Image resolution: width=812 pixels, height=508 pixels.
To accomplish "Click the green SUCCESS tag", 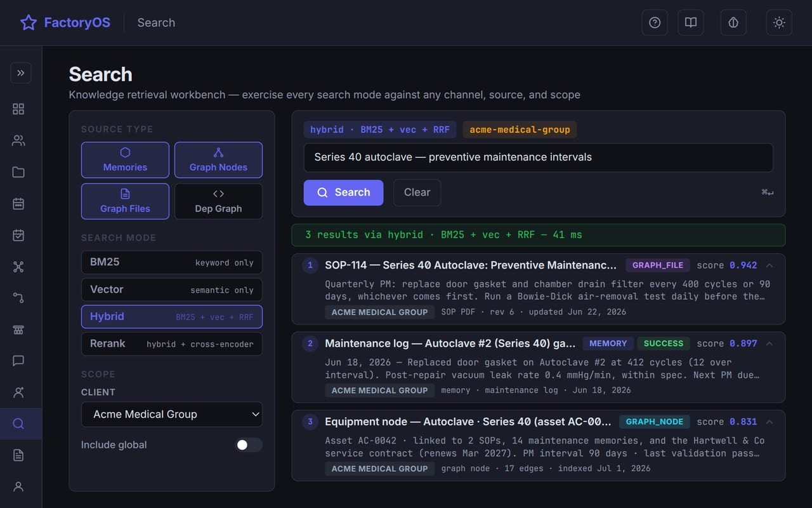I will tap(664, 344).
